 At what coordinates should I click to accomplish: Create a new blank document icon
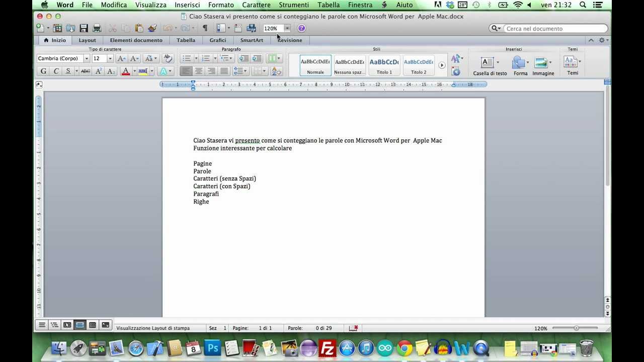pyautogui.click(x=40, y=28)
